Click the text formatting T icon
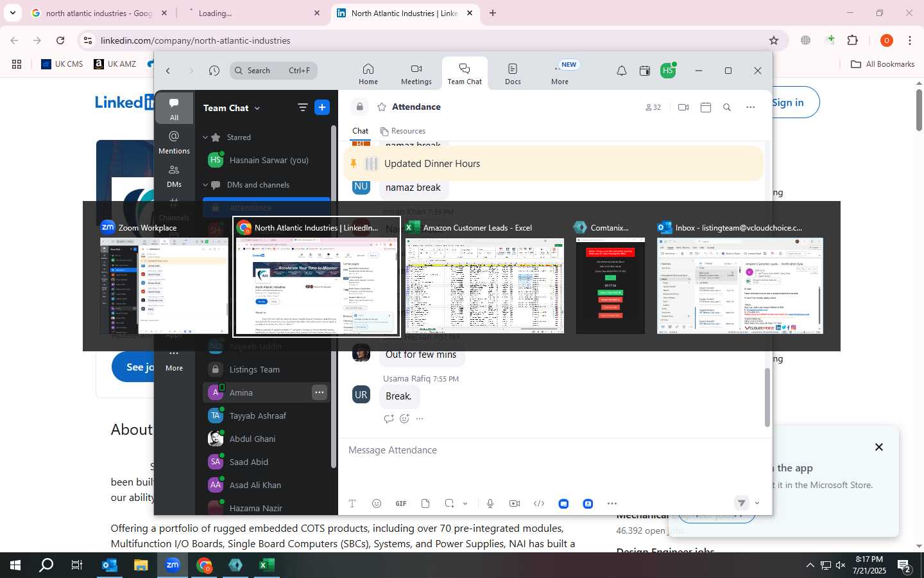The height and width of the screenshot is (578, 924). (352, 504)
